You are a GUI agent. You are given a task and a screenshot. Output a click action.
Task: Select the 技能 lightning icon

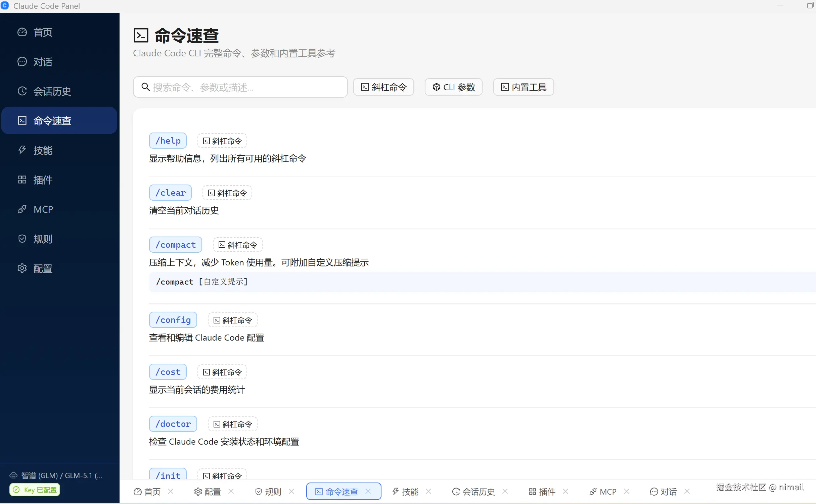[22, 150]
